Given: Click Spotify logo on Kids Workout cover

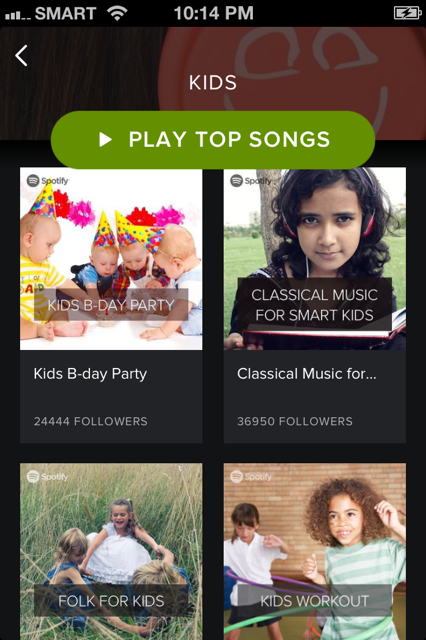Looking at the screenshot, I should click(x=251, y=476).
